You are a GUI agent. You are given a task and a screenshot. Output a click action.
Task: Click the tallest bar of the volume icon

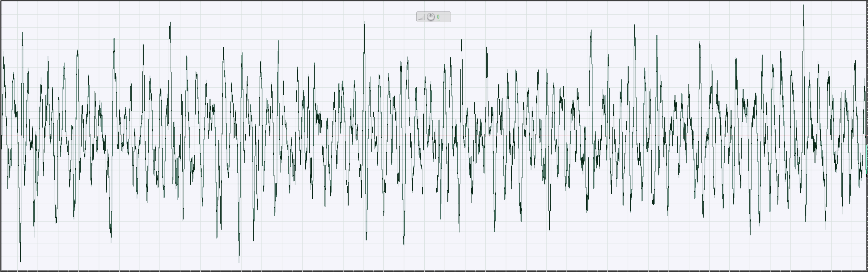click(x=425, y=17)
